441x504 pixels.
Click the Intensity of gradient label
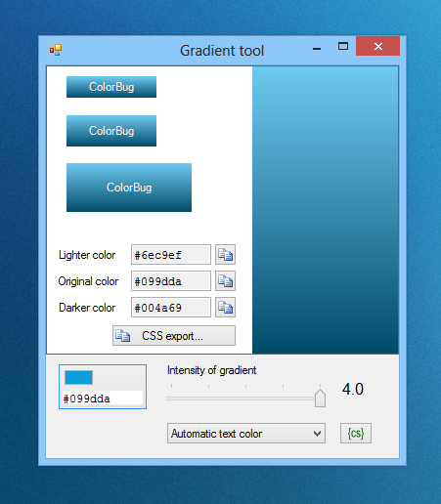point(211,370)
